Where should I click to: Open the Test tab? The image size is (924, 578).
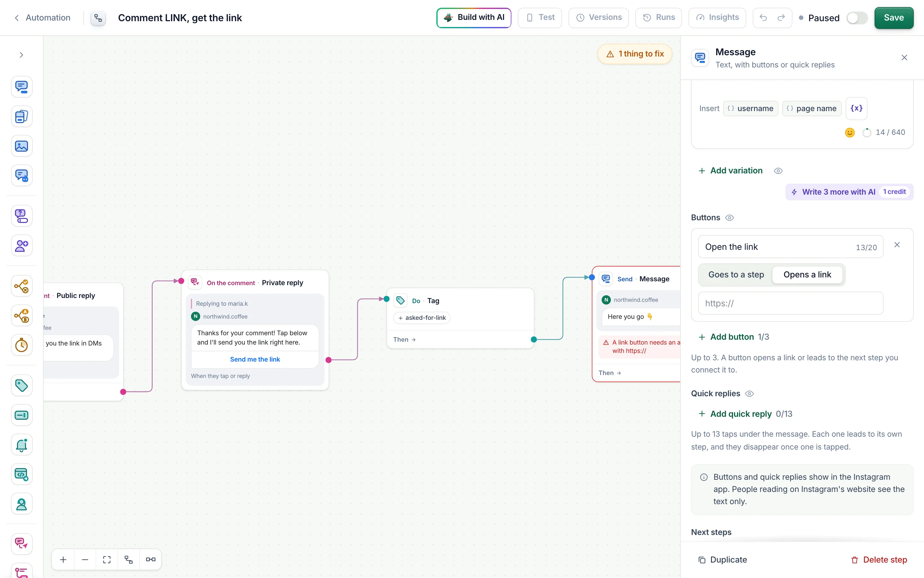tap(540, 18)
